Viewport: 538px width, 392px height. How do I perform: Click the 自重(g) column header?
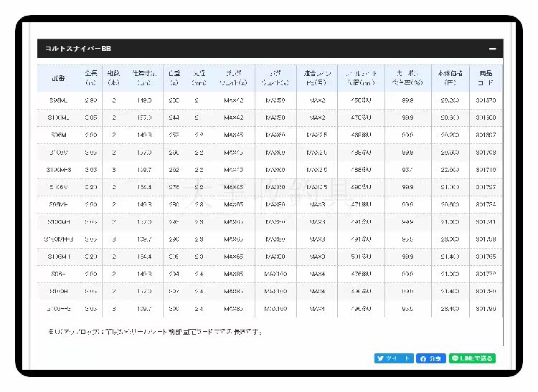[174, 78]
